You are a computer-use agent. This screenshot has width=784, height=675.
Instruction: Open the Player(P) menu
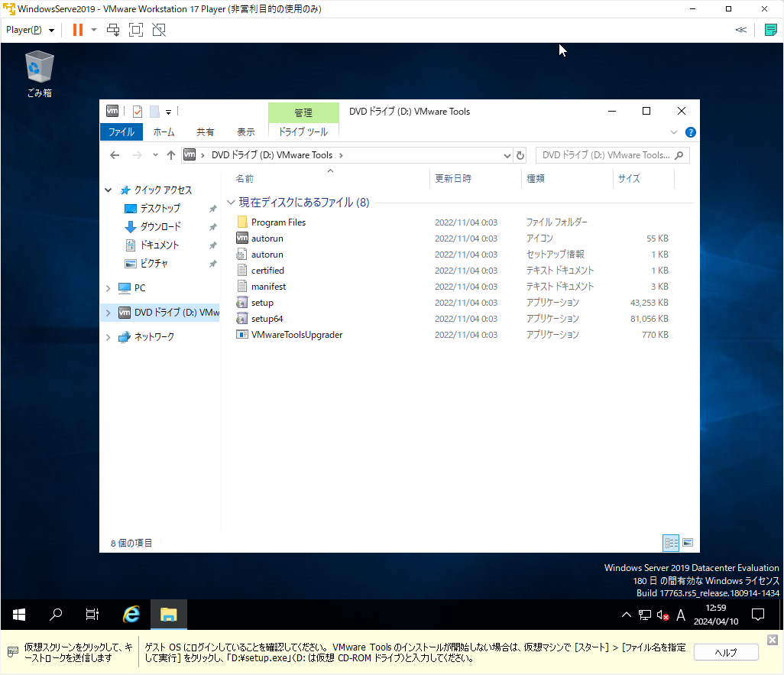click(x=30, y=30)
